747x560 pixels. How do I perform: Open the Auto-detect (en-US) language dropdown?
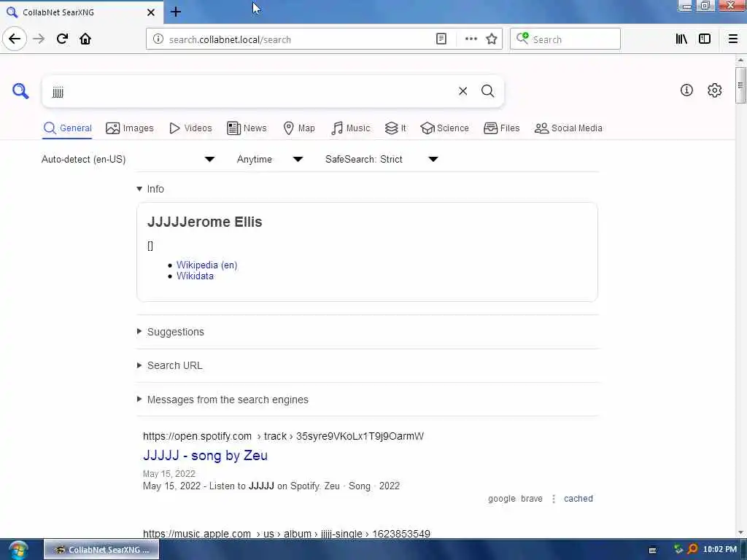click(128, 159)
